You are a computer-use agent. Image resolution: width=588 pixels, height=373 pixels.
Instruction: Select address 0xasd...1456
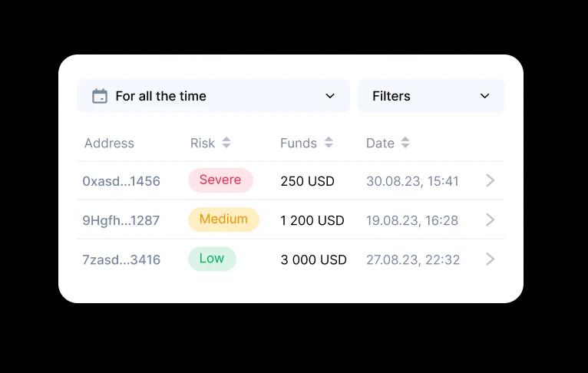tap(121, 182)
